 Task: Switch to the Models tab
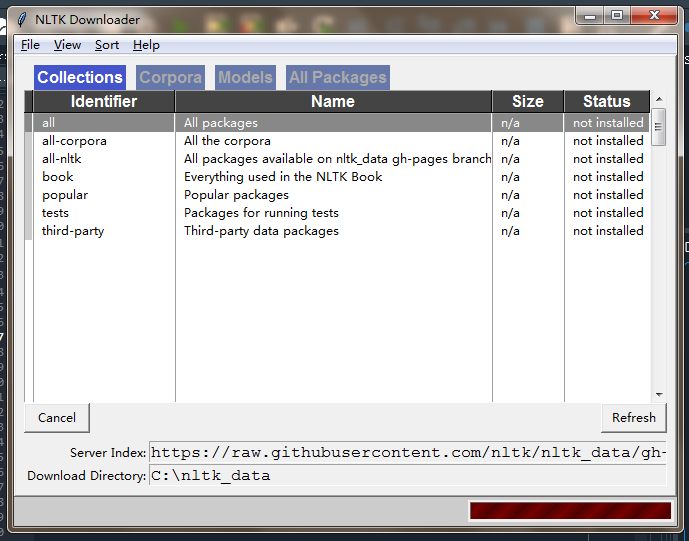click(x=245, y=77)
